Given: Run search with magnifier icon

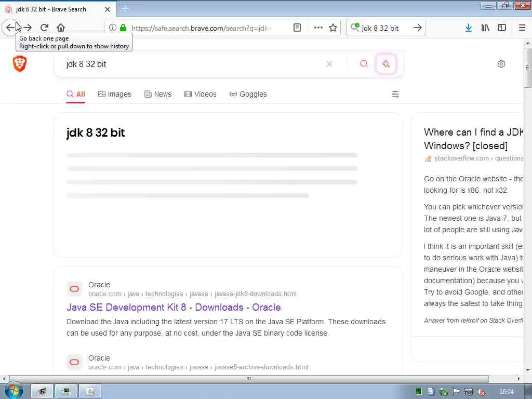Looking at the screenshot, I should click(x=364, y=64).
